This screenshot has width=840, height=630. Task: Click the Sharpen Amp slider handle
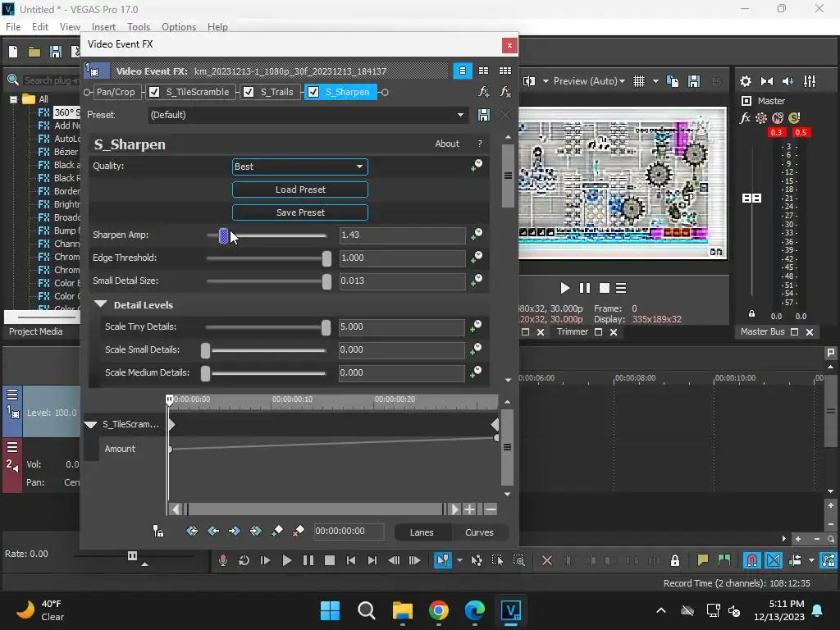[224, 235]
